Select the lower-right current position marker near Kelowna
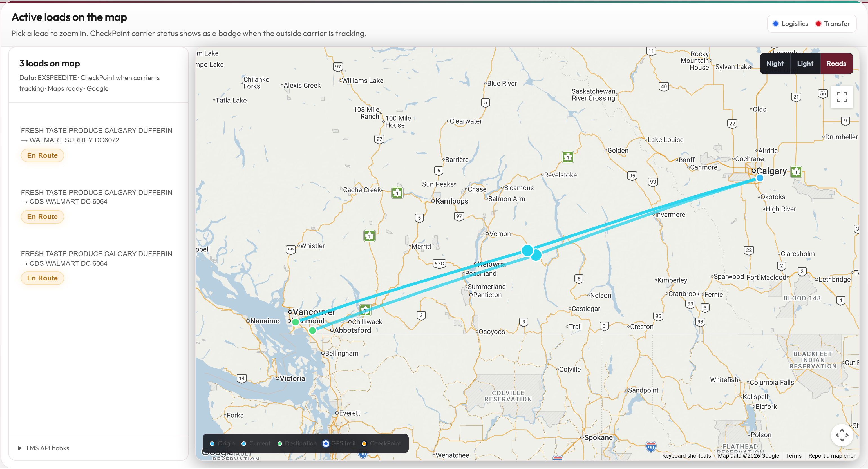 (536, 255)
